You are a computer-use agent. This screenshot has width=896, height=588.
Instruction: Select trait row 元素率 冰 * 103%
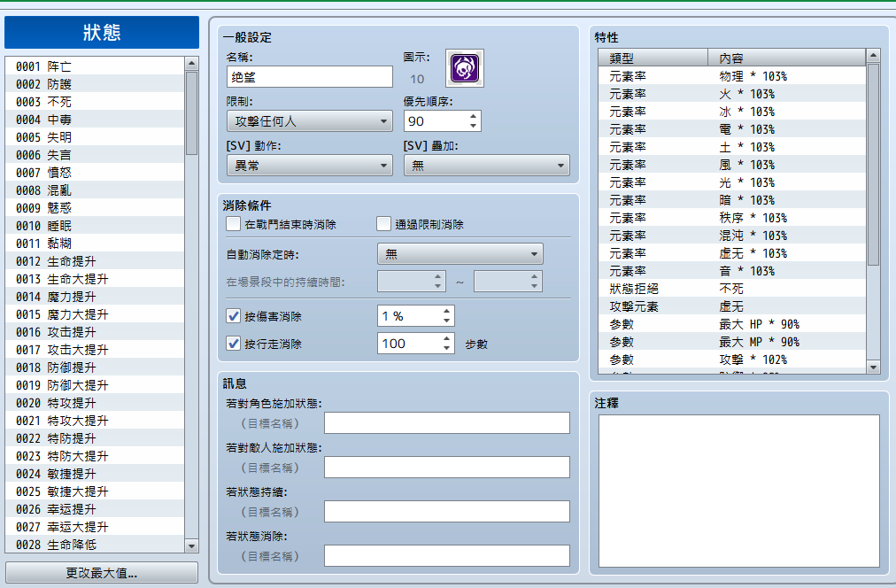coord(732,112)
